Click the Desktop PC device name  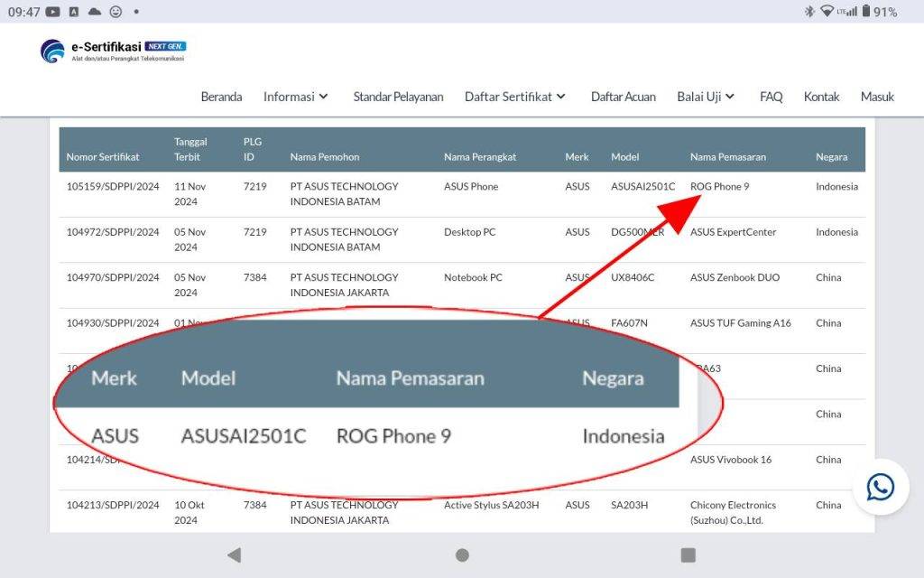(x=469, y=232)
